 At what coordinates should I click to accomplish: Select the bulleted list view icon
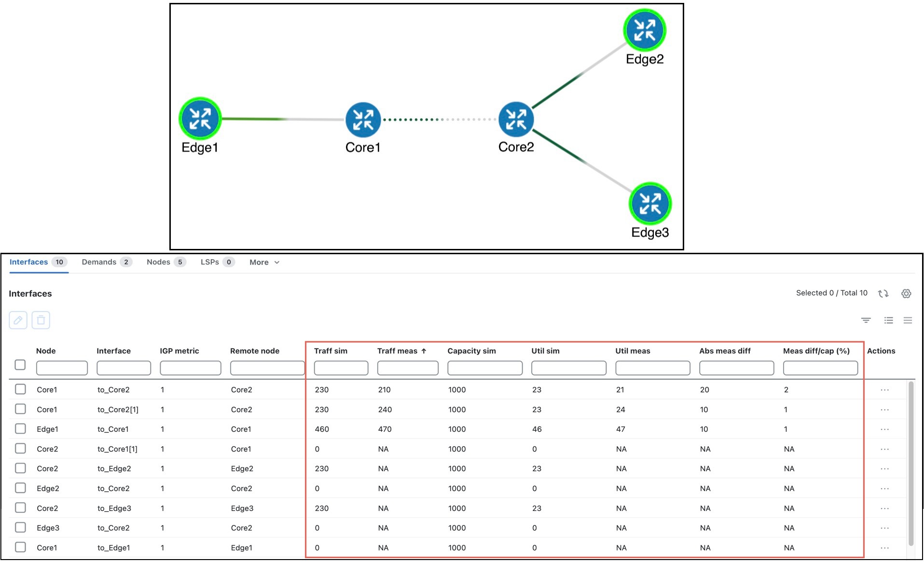888,320
